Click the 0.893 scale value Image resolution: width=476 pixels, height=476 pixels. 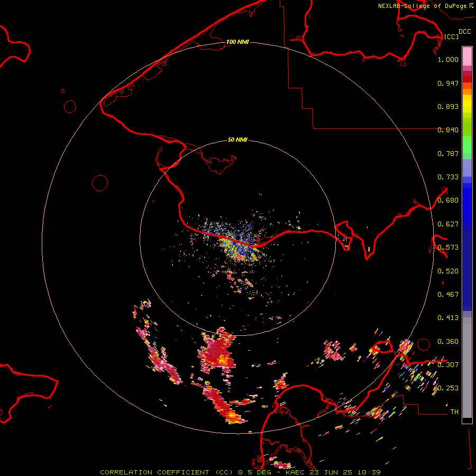click(448, 106)
